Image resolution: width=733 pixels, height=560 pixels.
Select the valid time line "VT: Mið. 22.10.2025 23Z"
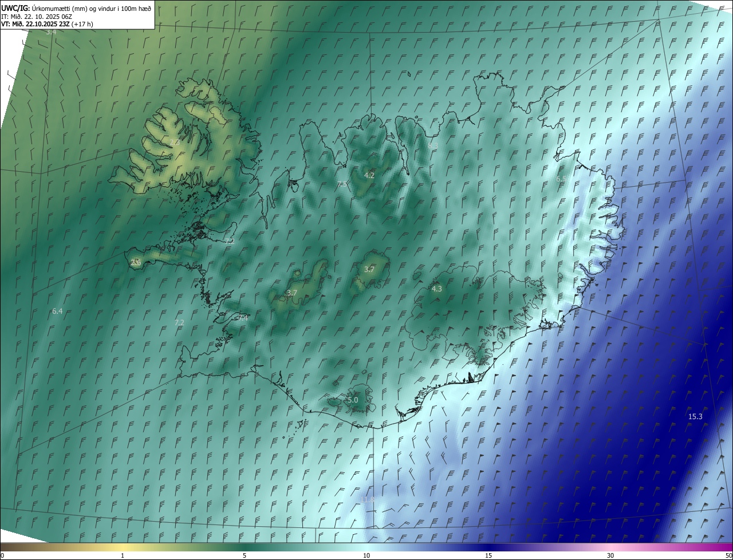[36, 24]
